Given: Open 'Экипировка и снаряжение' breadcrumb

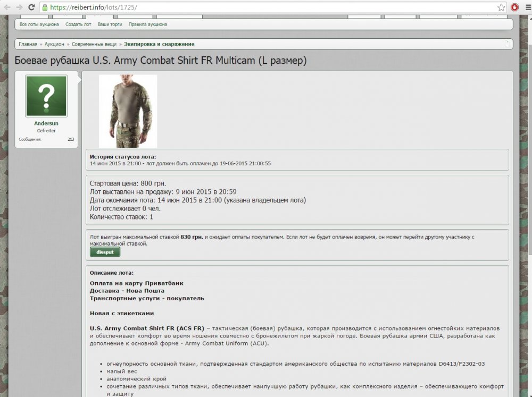Looking at the screenshot, I should (159, 44).
